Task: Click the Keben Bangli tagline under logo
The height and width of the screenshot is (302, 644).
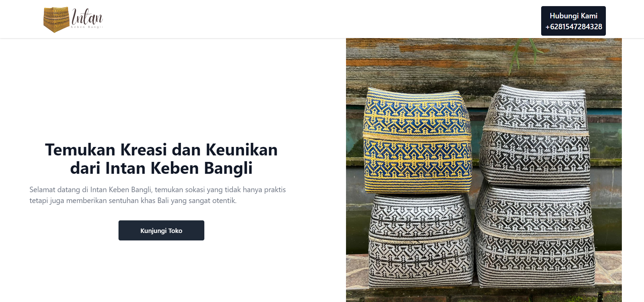Action: (87, 27)
